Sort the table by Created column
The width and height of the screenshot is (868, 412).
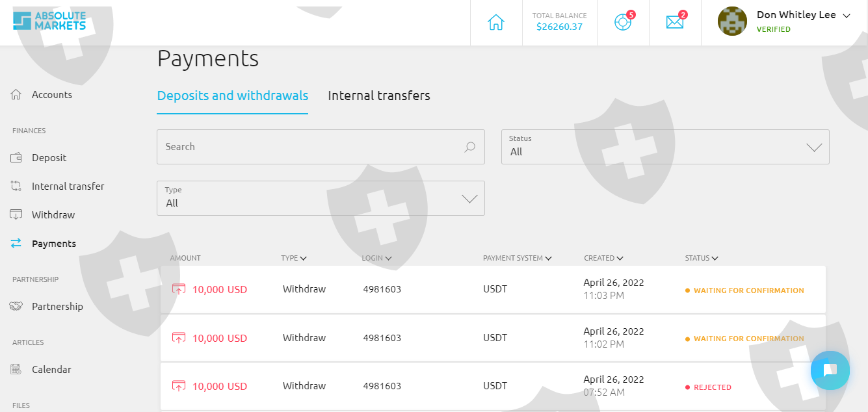(x=603, y=258)
